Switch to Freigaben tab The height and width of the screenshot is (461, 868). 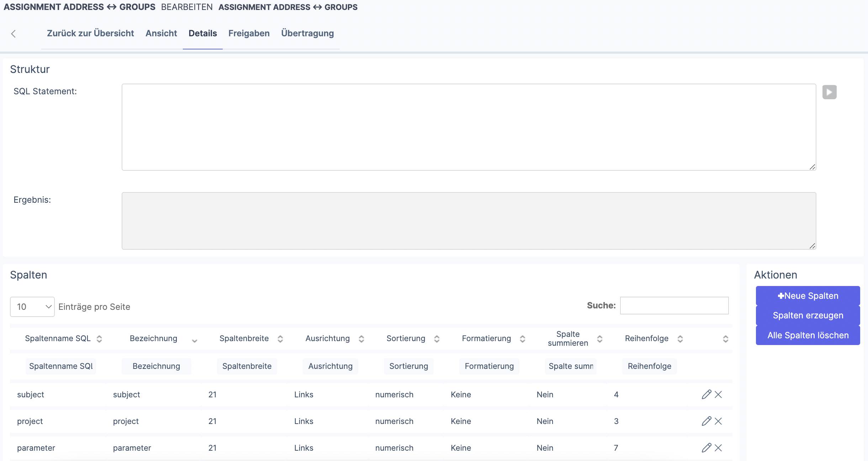click(249, 33)
